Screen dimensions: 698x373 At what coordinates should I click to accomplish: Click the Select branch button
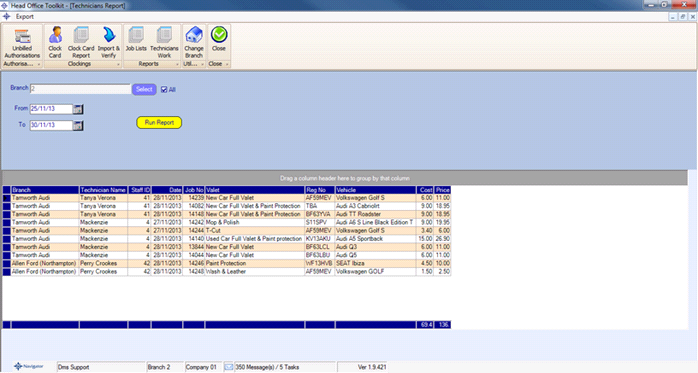point(144,89)
